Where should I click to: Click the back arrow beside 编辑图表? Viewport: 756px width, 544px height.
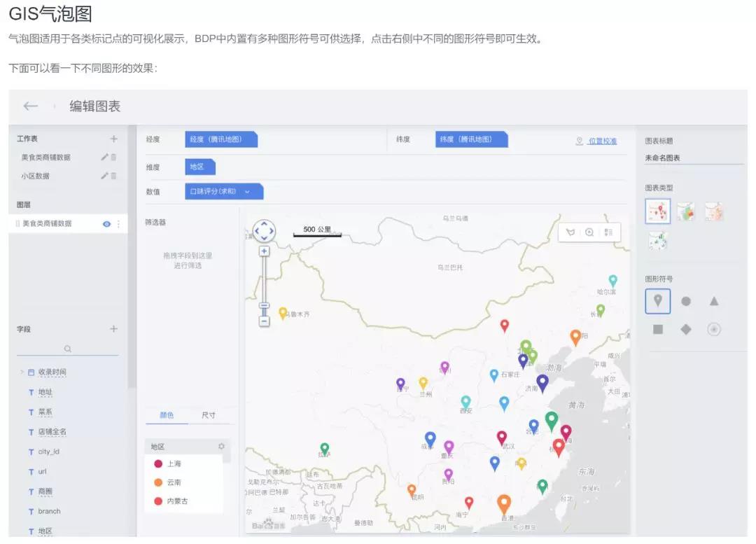tap(30, 106)
